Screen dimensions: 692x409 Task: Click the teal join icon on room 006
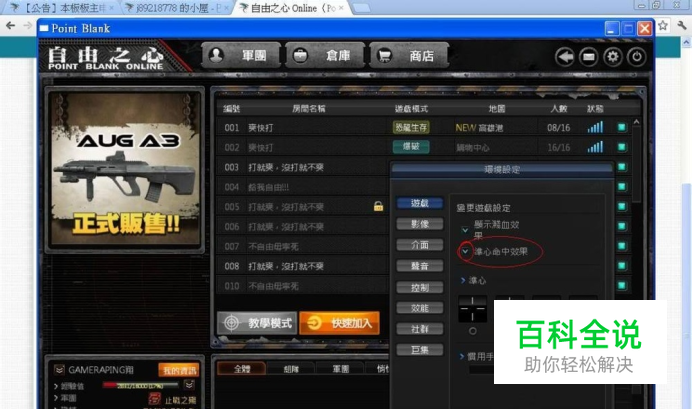[x=622, y=226]
